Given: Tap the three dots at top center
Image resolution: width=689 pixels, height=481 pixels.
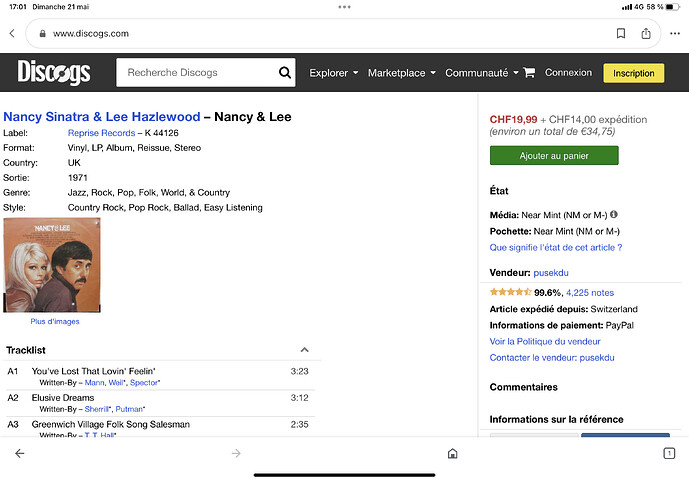Looking at the screenshot, I should coord(344,7).
